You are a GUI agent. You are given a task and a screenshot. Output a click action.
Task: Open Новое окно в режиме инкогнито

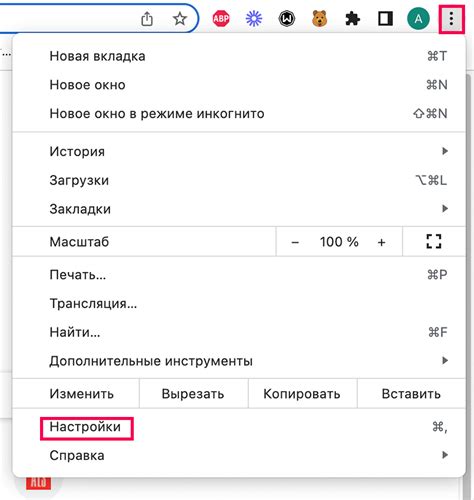[239, 113]
